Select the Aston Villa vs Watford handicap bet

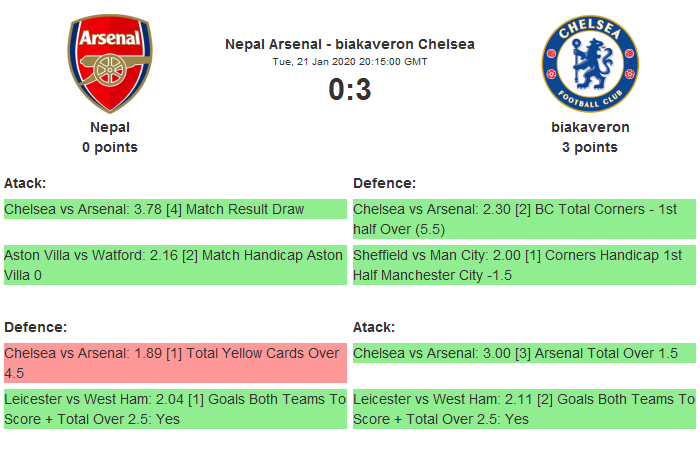tap(175, 265)
